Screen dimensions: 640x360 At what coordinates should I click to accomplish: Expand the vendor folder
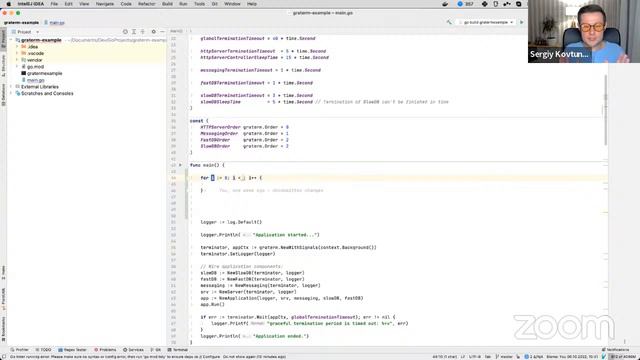pos(17,60)
